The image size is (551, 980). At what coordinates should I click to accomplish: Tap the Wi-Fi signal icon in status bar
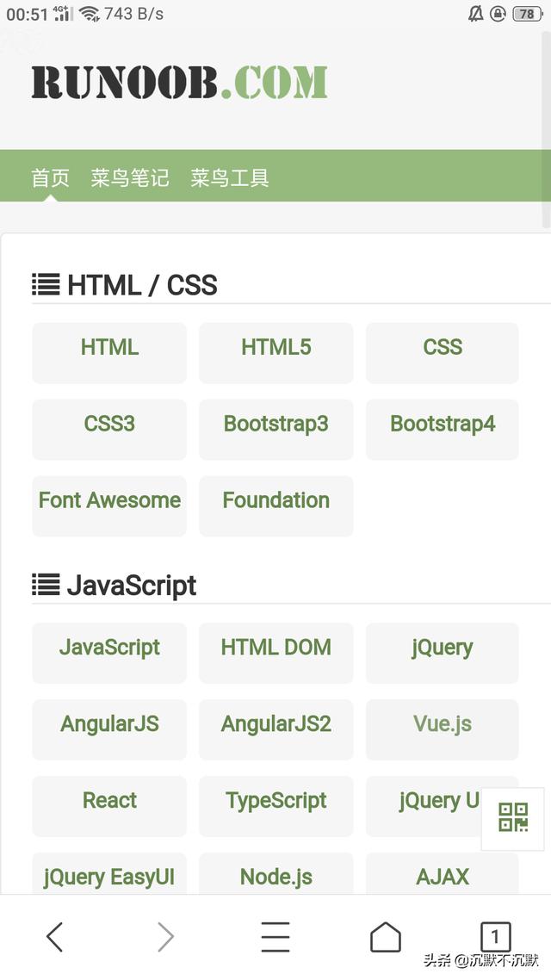90,14
